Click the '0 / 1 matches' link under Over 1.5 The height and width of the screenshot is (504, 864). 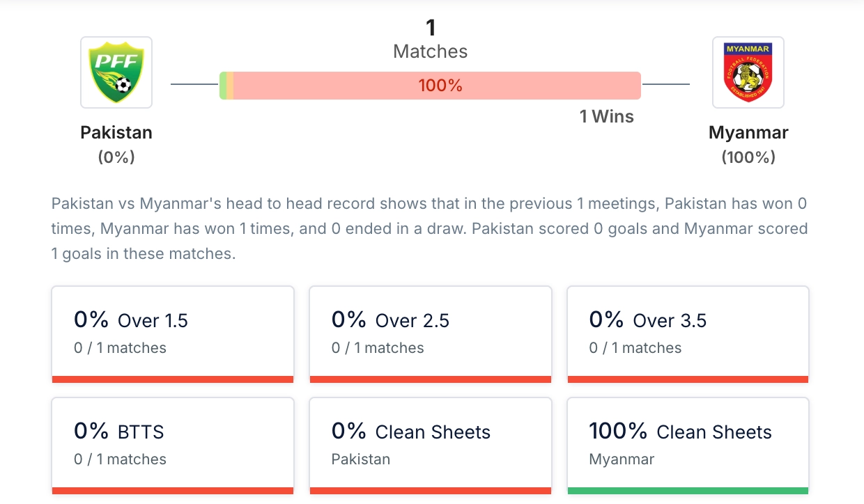click(120, 348)
